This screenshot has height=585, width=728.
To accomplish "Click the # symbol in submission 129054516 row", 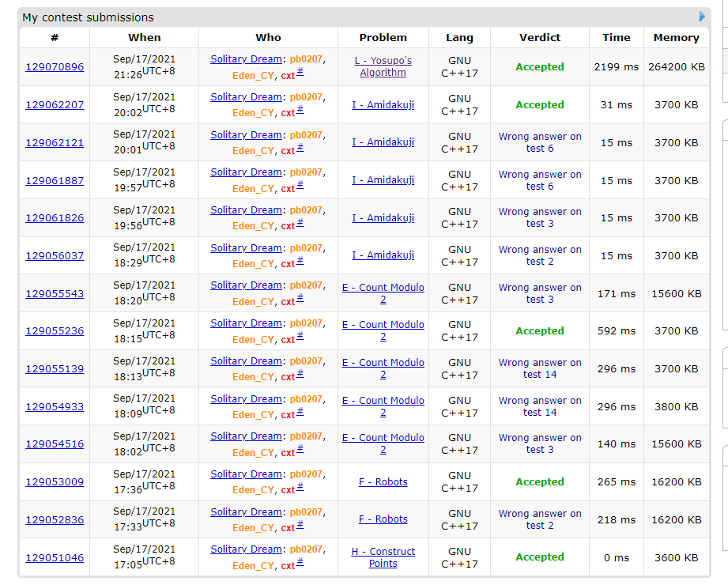I will point(300,450).
